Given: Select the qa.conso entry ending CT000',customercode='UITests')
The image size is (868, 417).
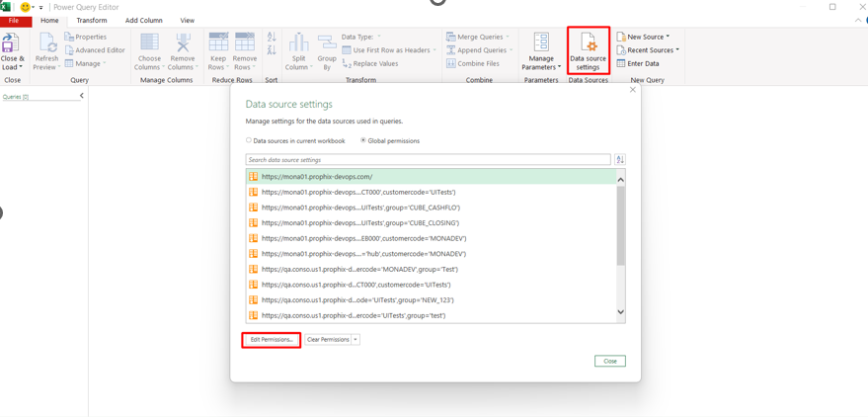Looking at the screenshot, I should [x=431, y=285].
